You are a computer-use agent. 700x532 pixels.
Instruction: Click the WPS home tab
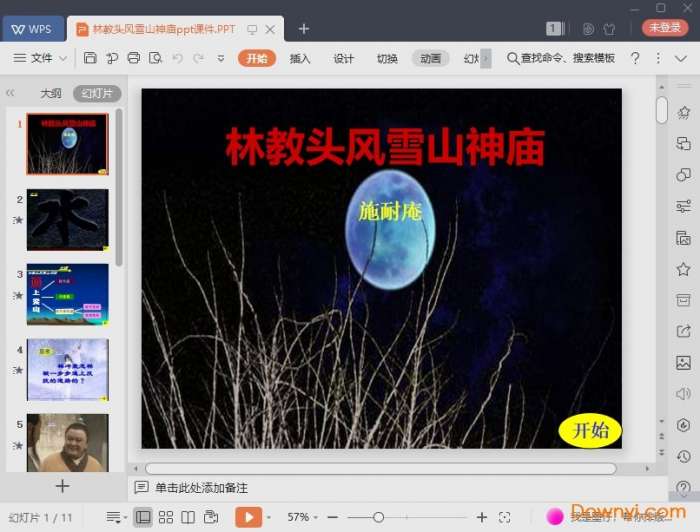[33, 29]
